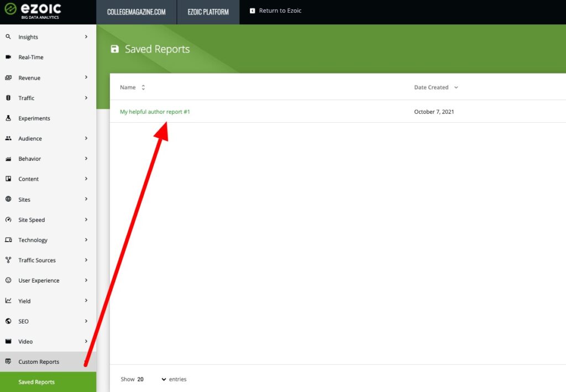The image size is (566, 392).
Task: Select Saved Reports submenu item
Action: point(48,382)
